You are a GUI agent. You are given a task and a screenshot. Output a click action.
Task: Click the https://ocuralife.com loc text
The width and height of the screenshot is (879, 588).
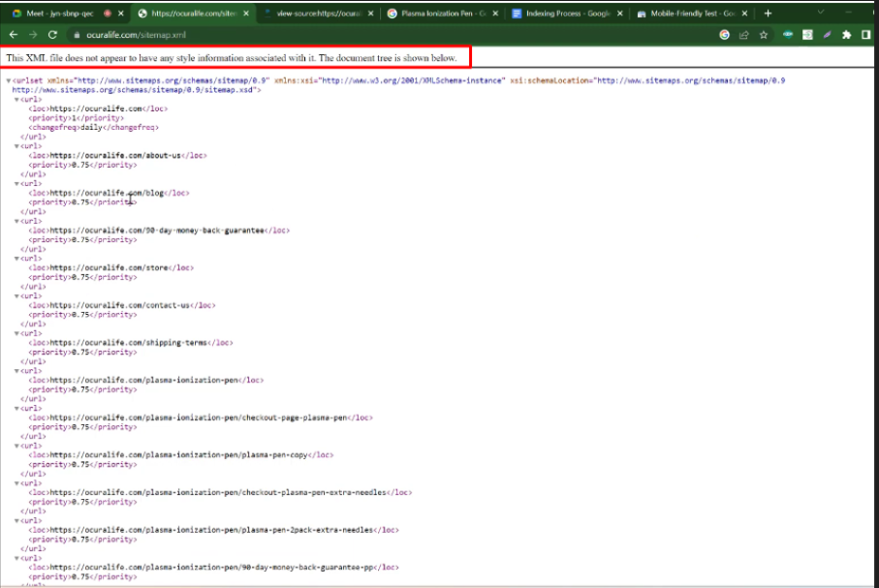click(x=96, y=108)
